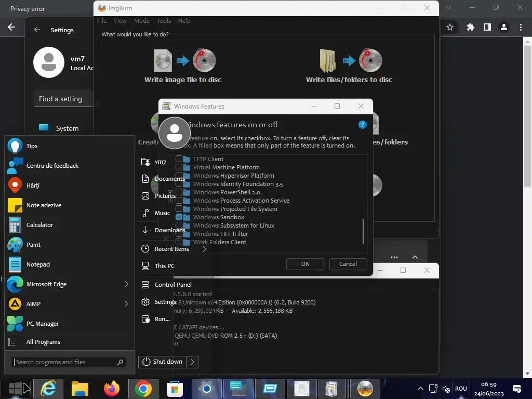Screen dimensions: 532x399
Task: Open Internet Explorer from the taskbar
Action: pos(48,389)
